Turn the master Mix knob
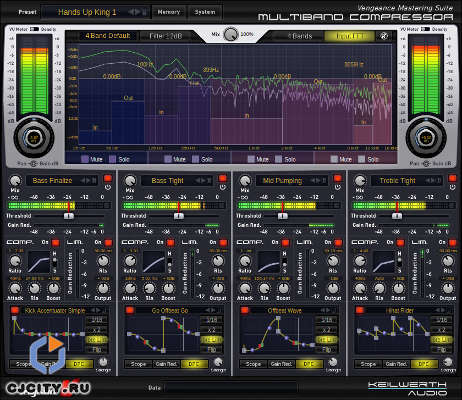This screenshot has height=400, width=462. coord(230,34)
